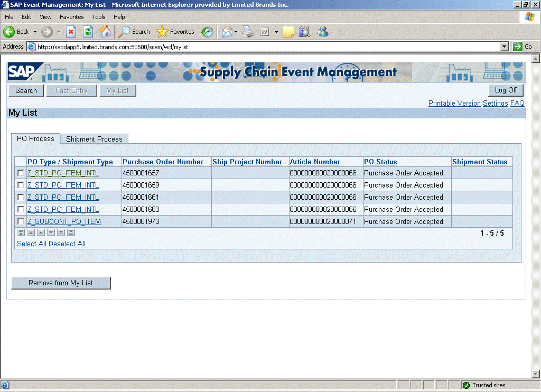Go to the previous page of the table
This screenshot has width=541, height=392.
pos(31,232)
